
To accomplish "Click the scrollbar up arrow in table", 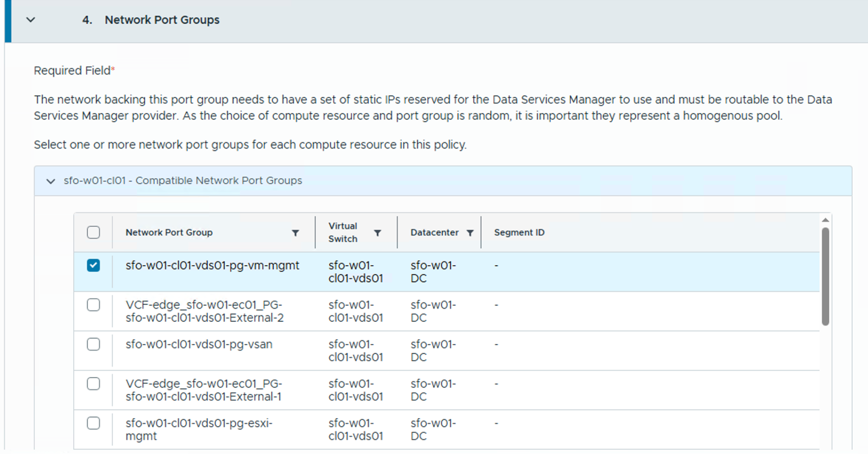I will (x=825, y=220).
